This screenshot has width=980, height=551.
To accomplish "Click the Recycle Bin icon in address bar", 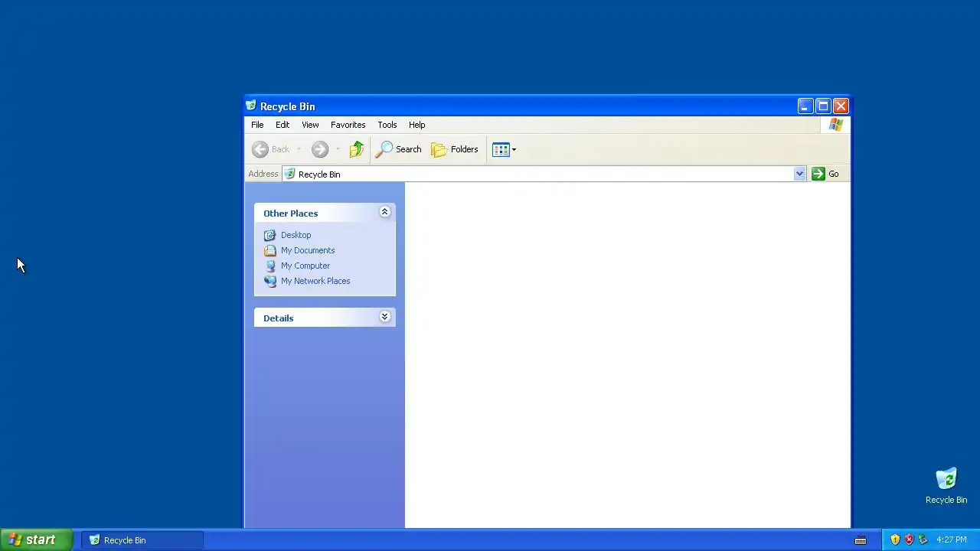I will pos(289,174).
